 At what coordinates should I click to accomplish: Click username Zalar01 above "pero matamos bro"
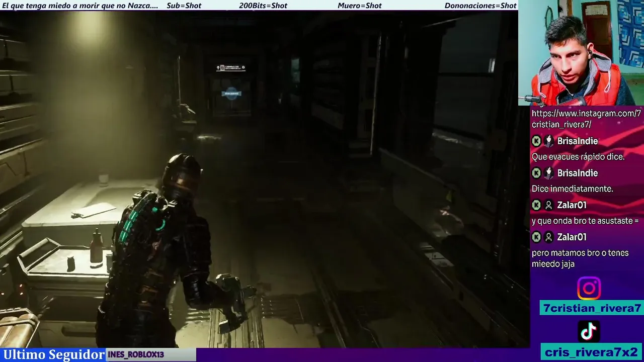click(572, 237)
